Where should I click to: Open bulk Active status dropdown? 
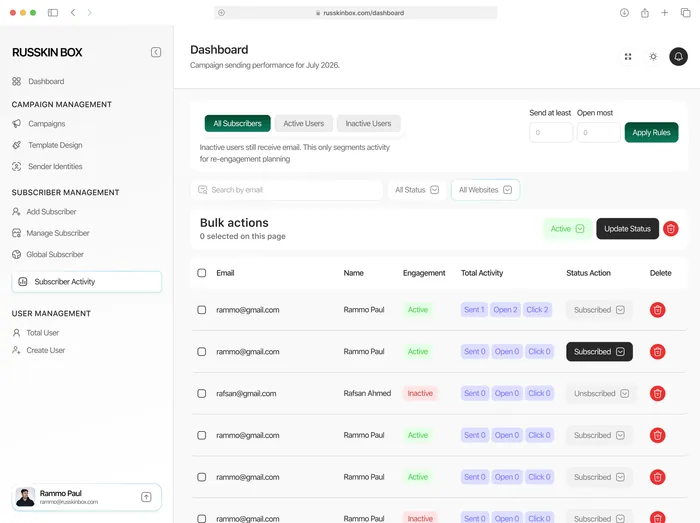tap(567, 229)
